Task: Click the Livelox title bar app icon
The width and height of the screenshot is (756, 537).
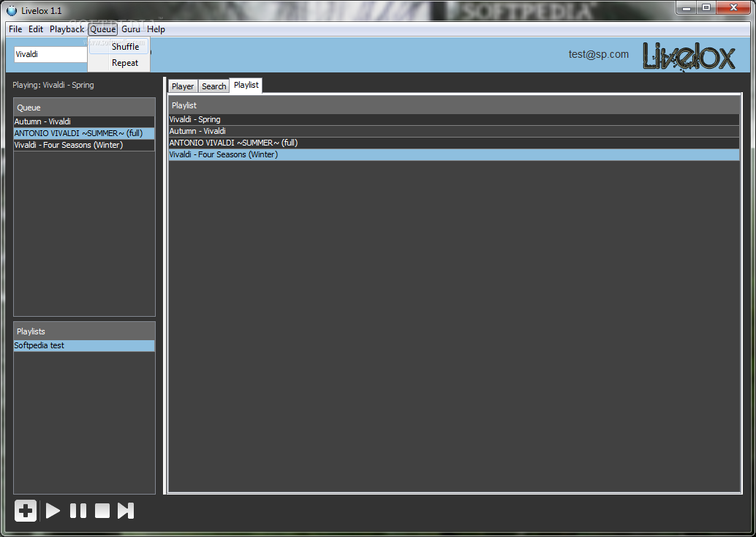Action: pyautogui.click(x=11, y=10)
